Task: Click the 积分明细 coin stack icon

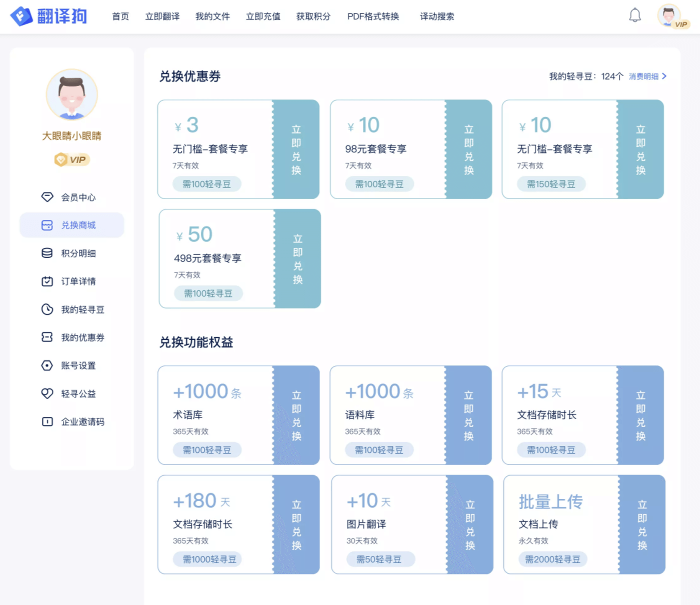Action: point(47,253)
